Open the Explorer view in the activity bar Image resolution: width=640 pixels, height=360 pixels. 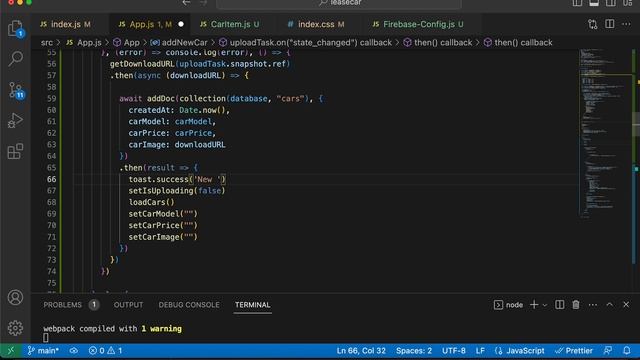[16, 29]
